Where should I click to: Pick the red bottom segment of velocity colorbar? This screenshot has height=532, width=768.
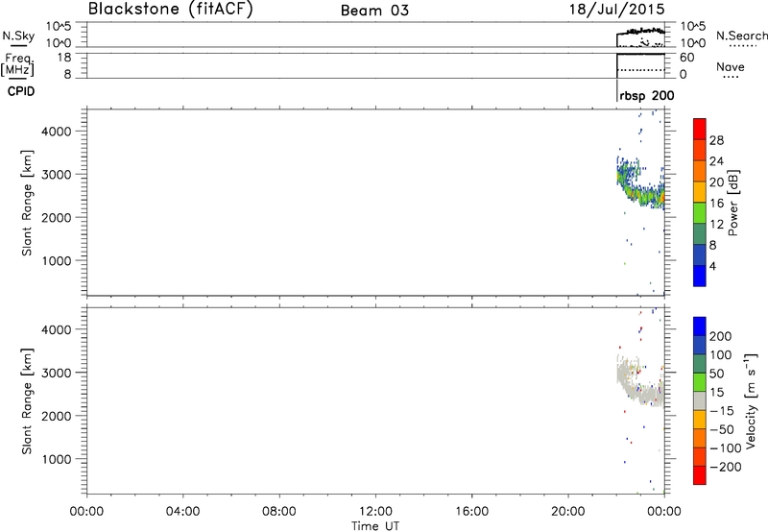pyautogui.click(x=700, y=475)
